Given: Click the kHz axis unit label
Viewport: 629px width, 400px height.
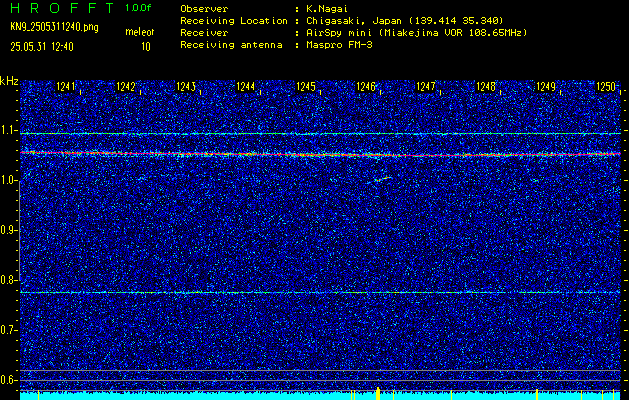Looking at the screenshot, I should [9, 81].
